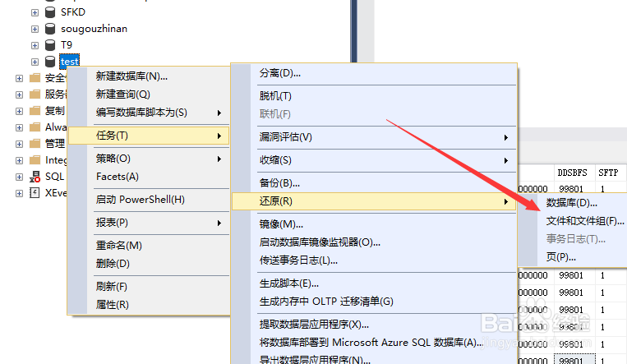Expand the SQL agent node

click(19, 177)
